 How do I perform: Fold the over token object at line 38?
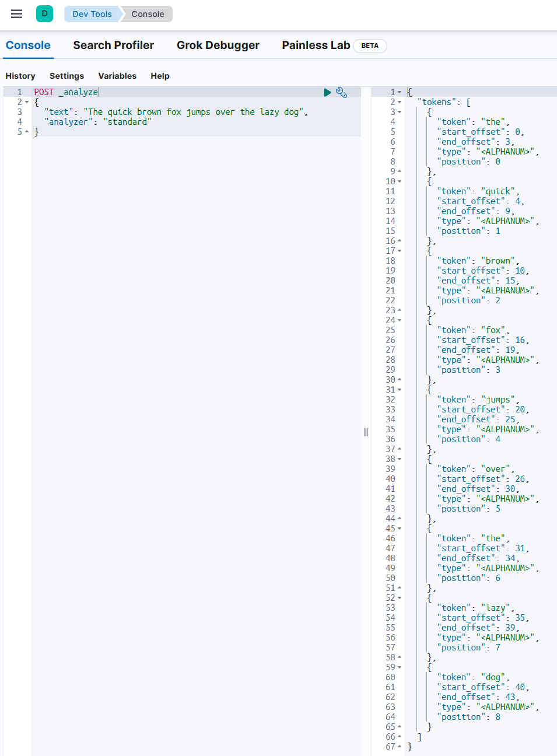coord(400,459)
